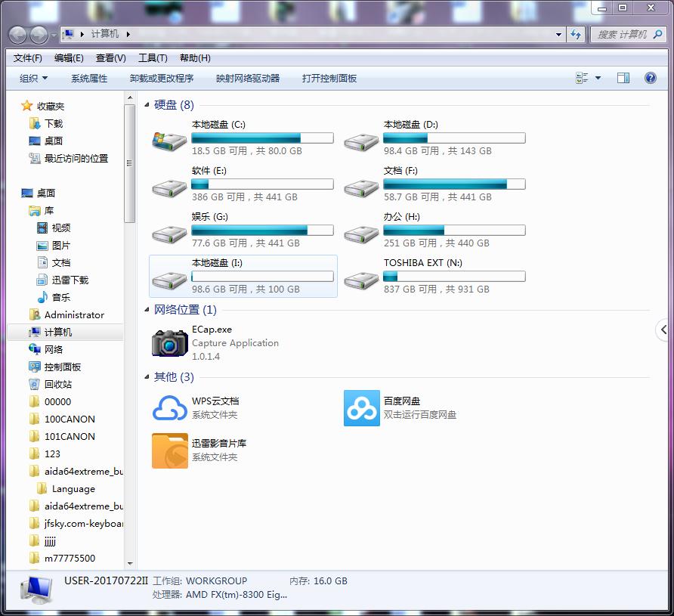Select the 文档 (F:) drive icon

(x=361, y=187)
